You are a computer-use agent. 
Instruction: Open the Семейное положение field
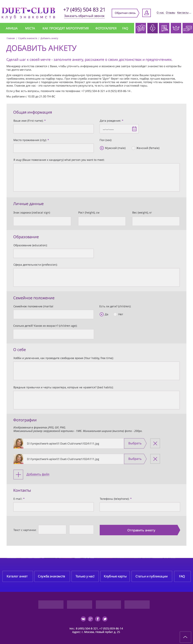[53, 314]
